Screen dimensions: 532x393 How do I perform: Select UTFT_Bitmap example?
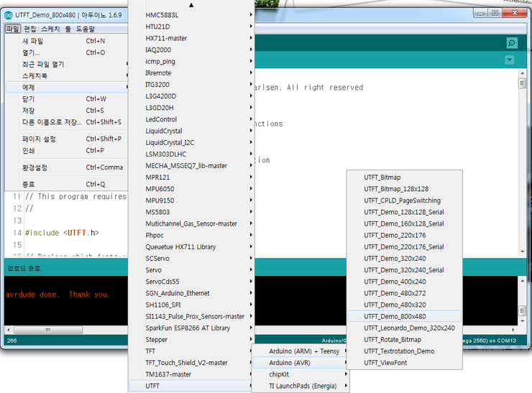(405, 177)
